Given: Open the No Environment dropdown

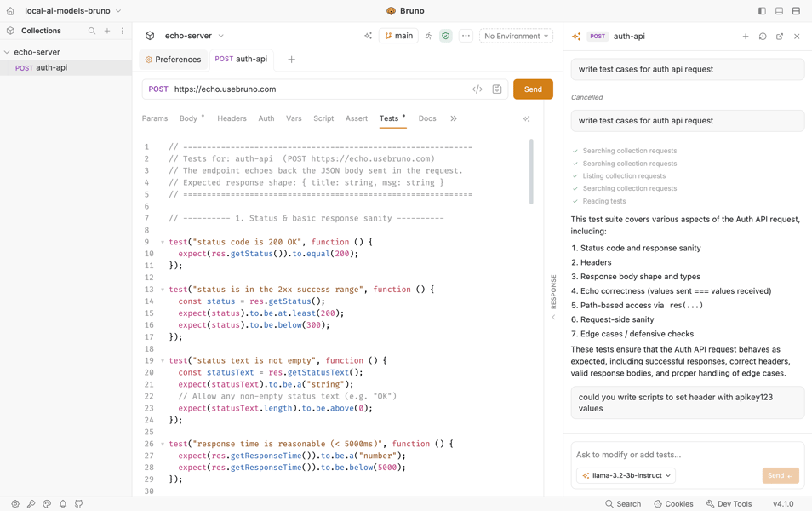Looking at the screenshot, I should click(x=516, y=37).
